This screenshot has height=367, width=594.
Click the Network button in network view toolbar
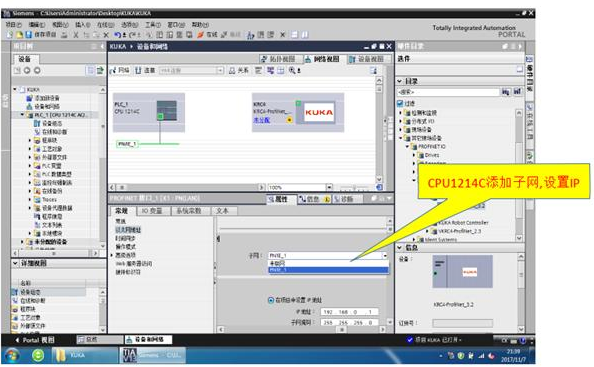pyautogui.click(x=120, y=70)
